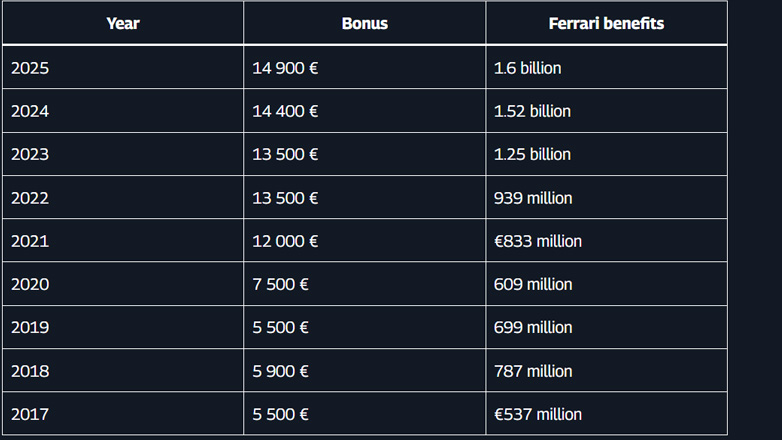782x440 pixels.
Task: Click the 1.6 billion benefits cell
Action: click(528, 68)
